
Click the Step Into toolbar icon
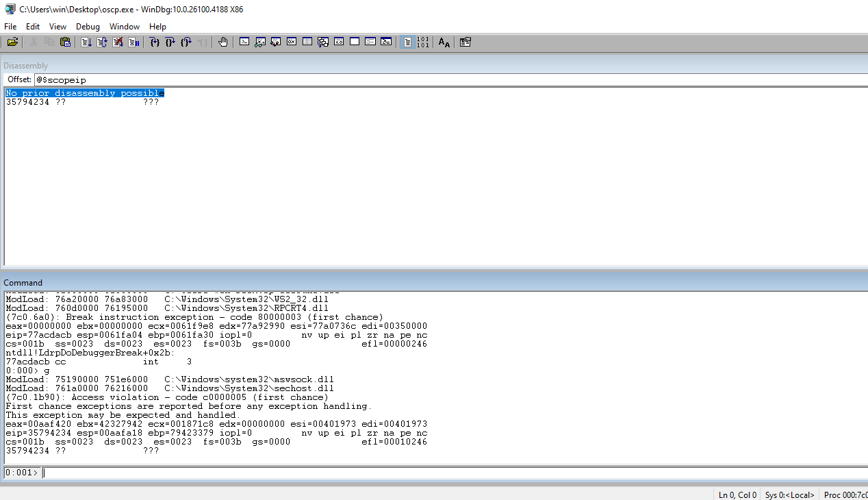tap(154, 42)
